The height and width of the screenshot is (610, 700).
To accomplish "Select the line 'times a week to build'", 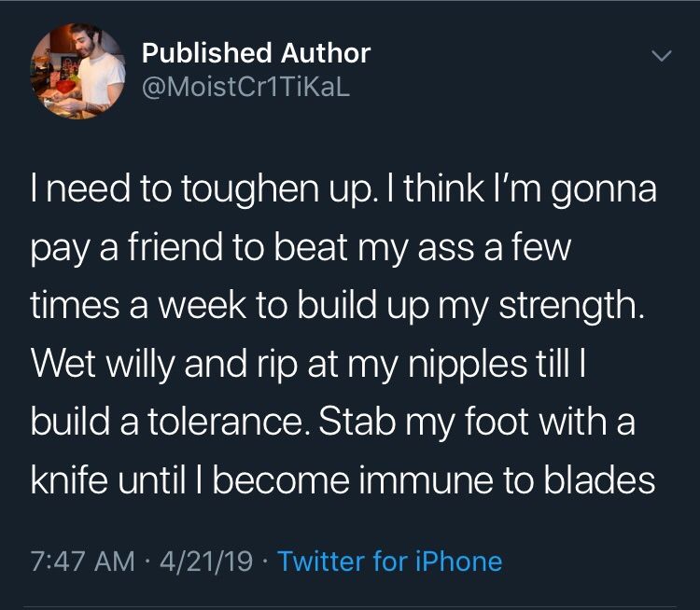I will click(x=338, y=307).
